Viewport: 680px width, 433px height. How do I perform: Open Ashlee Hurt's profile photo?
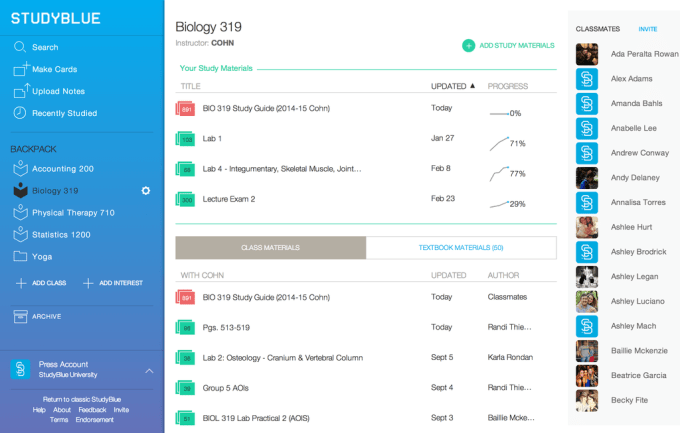pyautogui.click(x=587, y=227)
